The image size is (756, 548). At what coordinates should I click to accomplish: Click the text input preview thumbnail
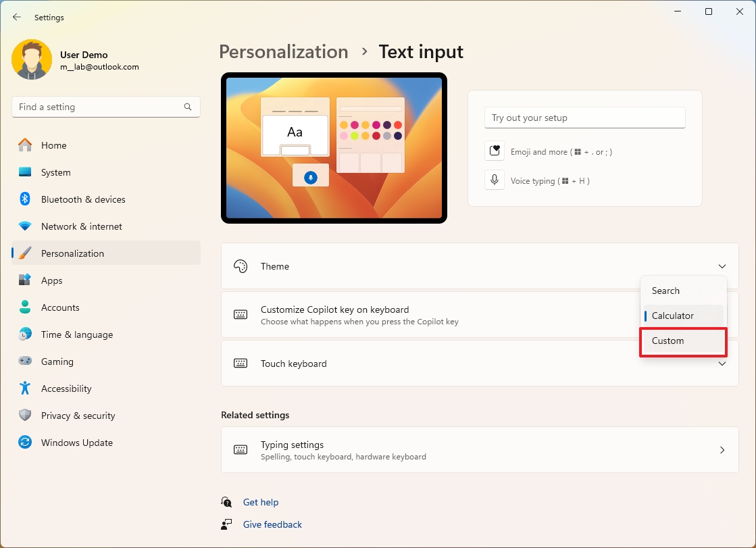[334, 148]
